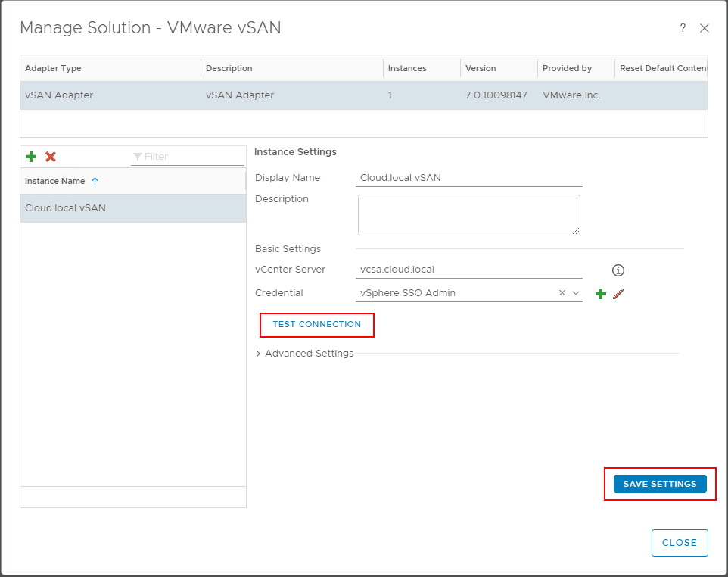Add a new credential with green plus

tap(601, 294)
